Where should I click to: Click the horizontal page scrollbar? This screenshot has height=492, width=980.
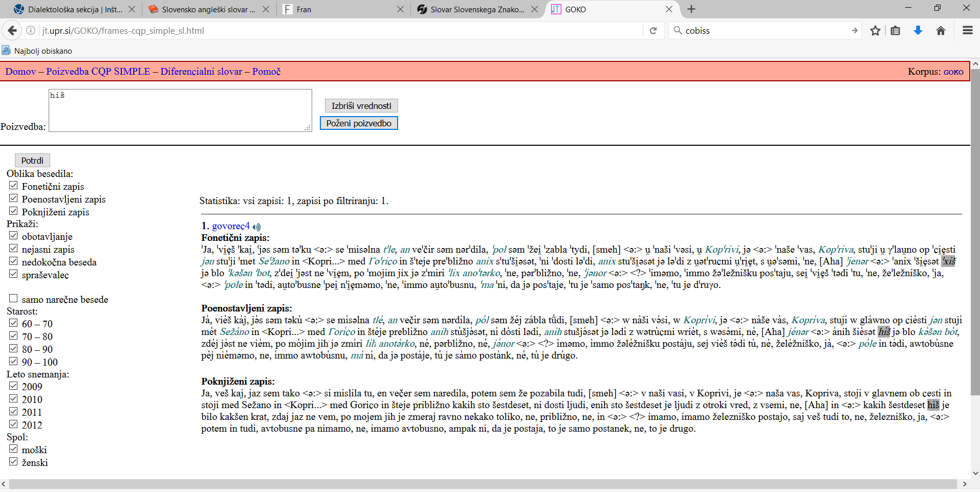click(483, 484)
